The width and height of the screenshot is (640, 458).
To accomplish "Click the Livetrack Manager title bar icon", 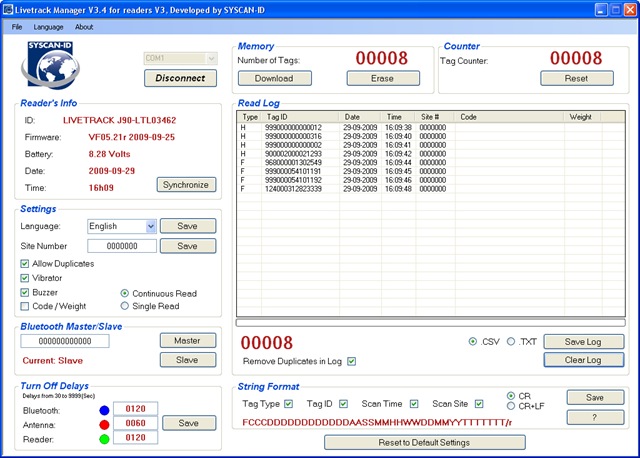I will pyautogui.click(x=8, y=9).
